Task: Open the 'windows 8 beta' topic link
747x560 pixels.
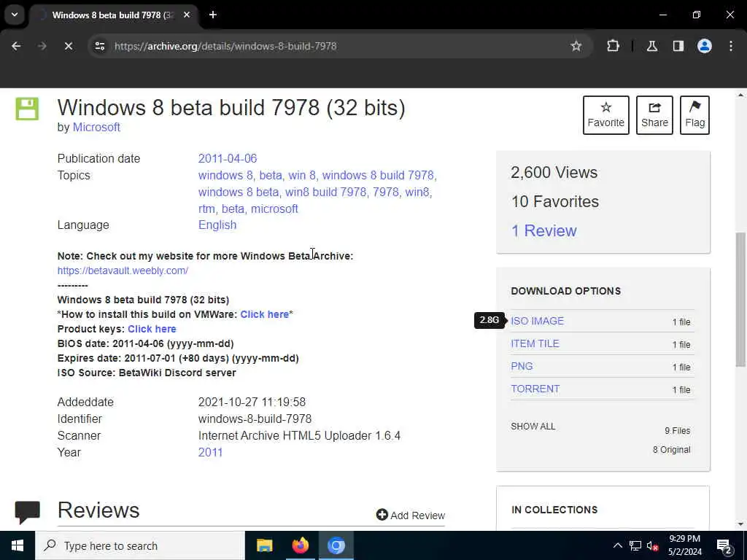Action: (x=239, y=192)
